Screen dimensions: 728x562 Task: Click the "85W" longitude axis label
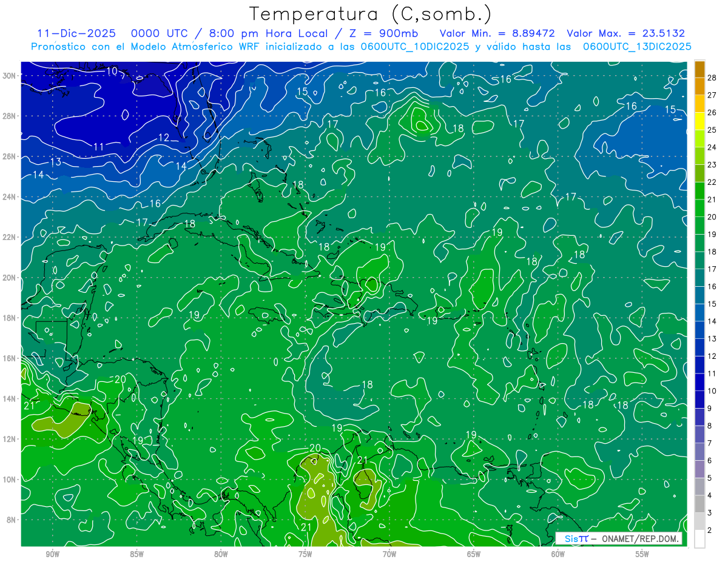136,554
